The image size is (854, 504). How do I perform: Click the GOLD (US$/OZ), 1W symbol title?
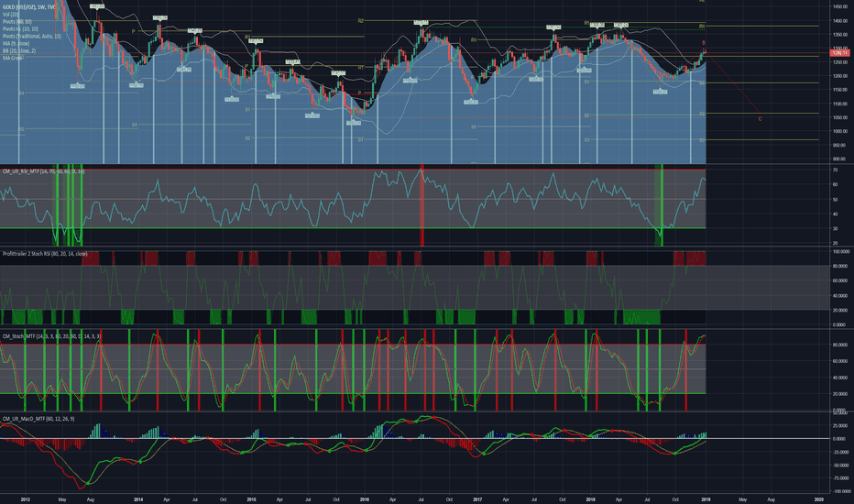pos(29,7)
